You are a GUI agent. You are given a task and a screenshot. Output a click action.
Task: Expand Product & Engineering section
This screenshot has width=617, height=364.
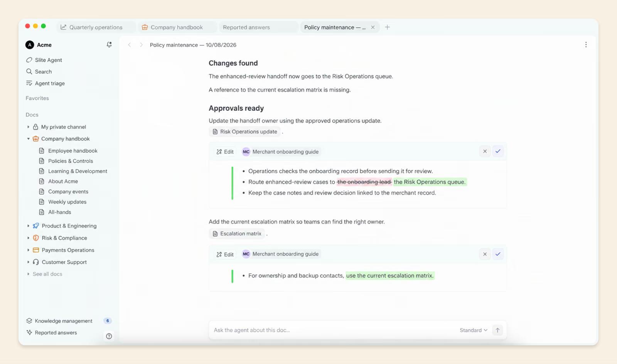(x=28, y=226)
